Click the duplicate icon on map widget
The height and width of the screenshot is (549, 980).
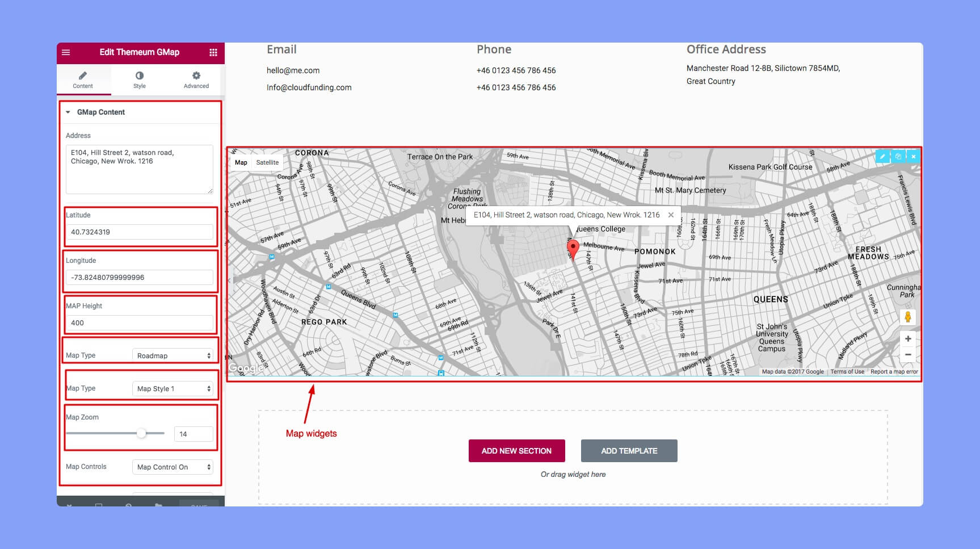coord(898,156)
